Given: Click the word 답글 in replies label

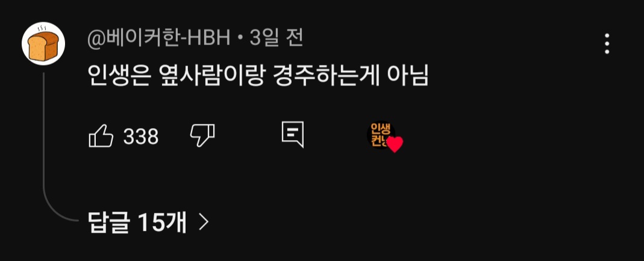Looking at the screenshot, I should (x=109, y=223).
